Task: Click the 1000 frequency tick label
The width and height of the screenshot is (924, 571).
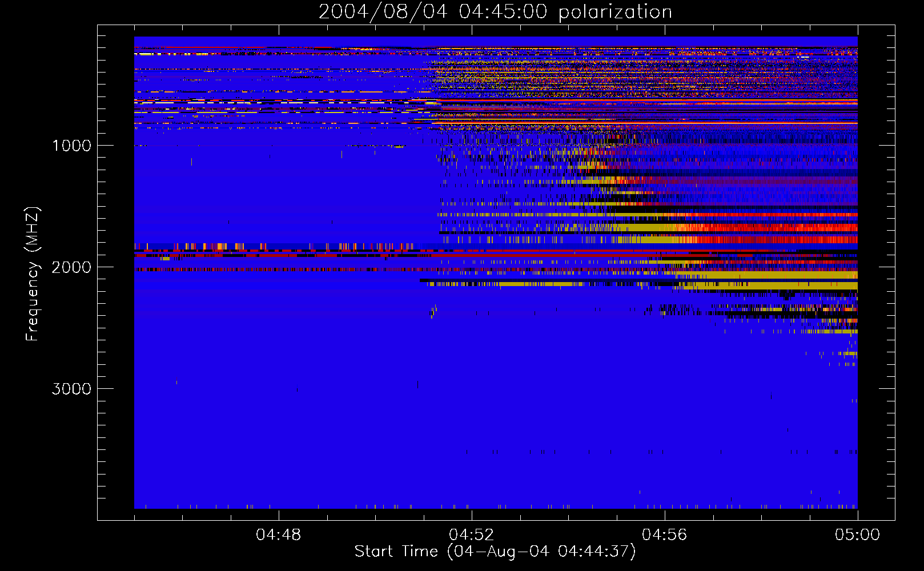Action: point(72,146)
